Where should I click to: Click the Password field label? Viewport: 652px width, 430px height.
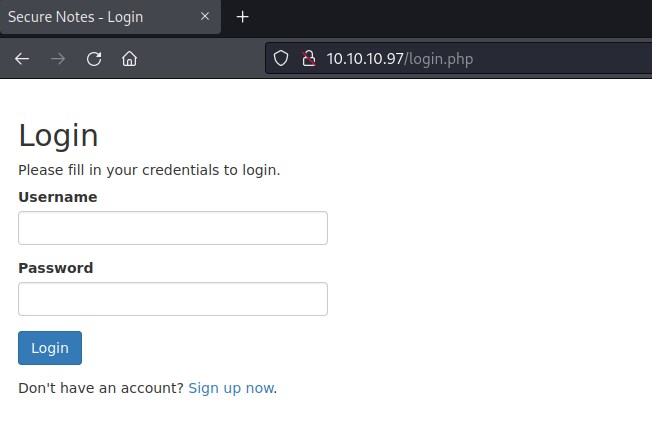[56, 268]
